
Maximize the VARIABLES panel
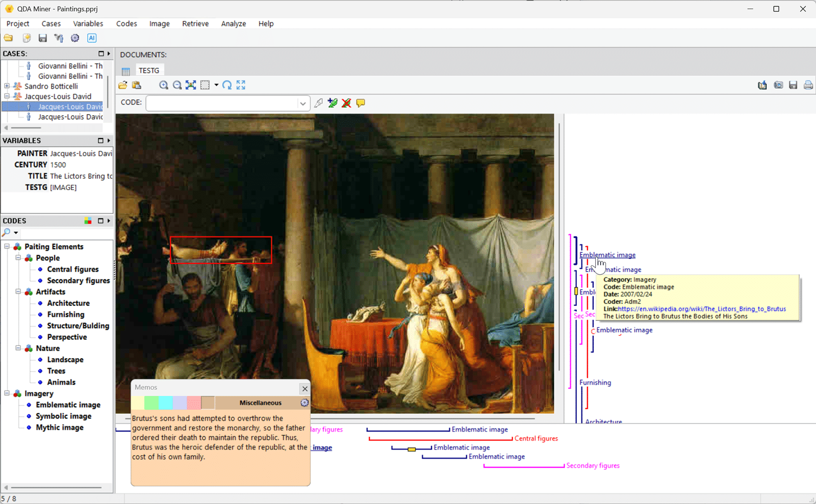click(x=101, y=141)
